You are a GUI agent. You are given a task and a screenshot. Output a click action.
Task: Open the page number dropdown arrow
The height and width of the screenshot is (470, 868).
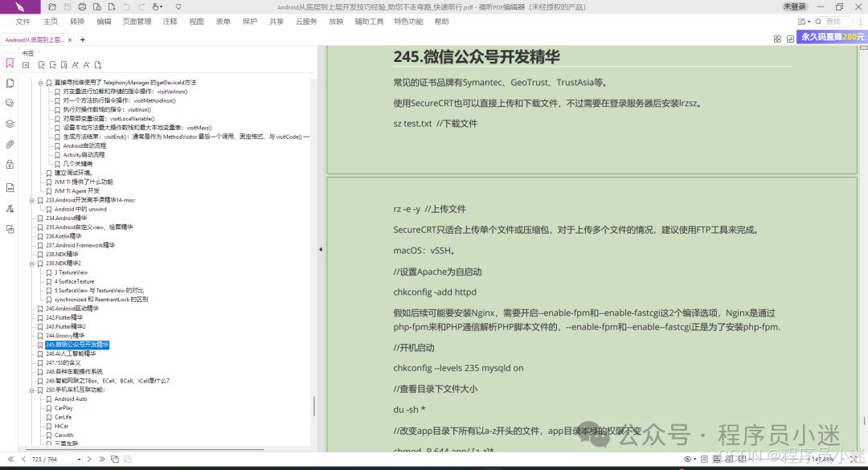coord(79,460)
